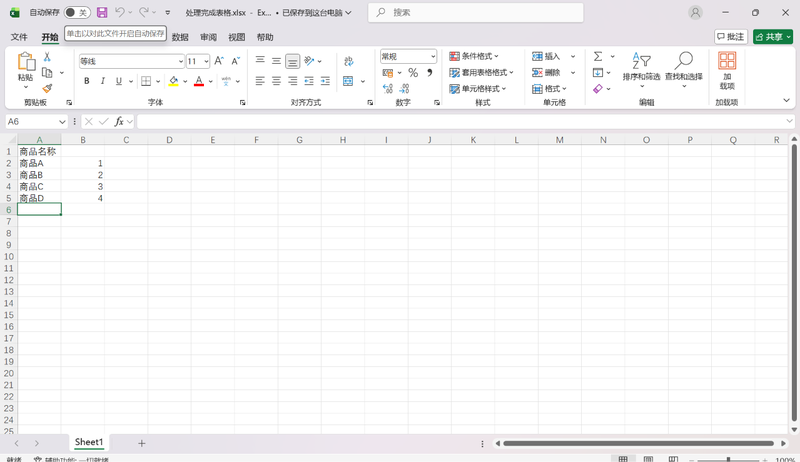This screenshot has width=800, height=462.
Task: Click the text Orientation icon
Action: pyautogui.click(x=309, y=61)
